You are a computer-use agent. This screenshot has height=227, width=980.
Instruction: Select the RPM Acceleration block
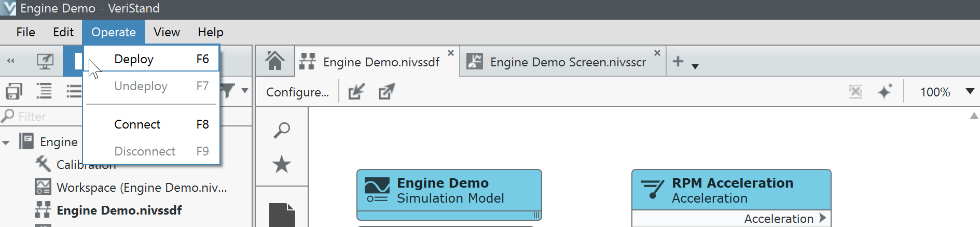(x=731, y=190)
